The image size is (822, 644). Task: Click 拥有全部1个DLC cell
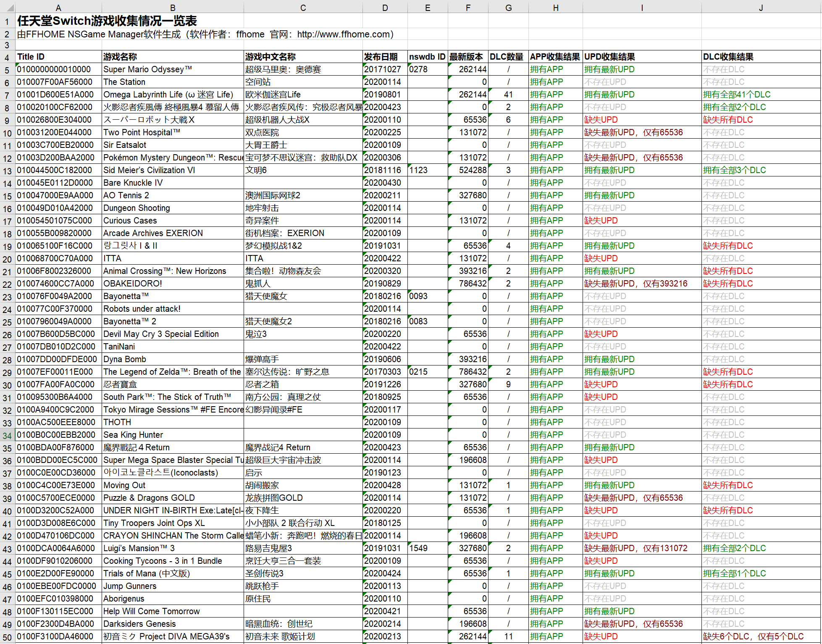(761, 573)
